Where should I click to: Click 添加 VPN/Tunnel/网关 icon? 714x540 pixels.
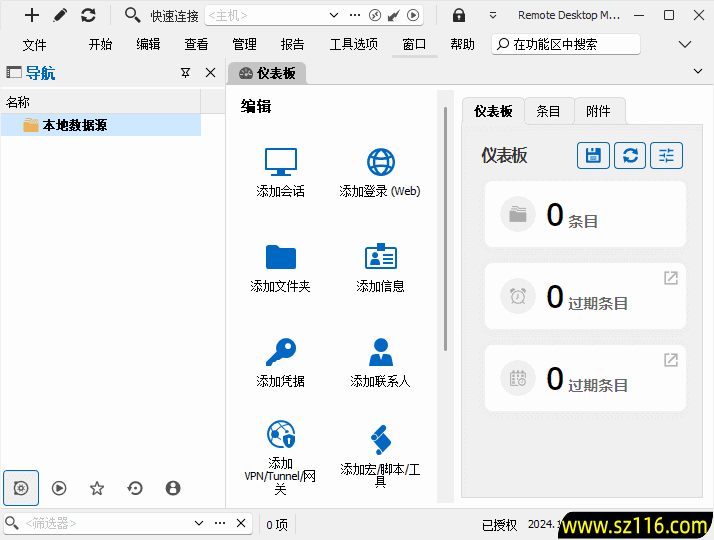(280, 434)
